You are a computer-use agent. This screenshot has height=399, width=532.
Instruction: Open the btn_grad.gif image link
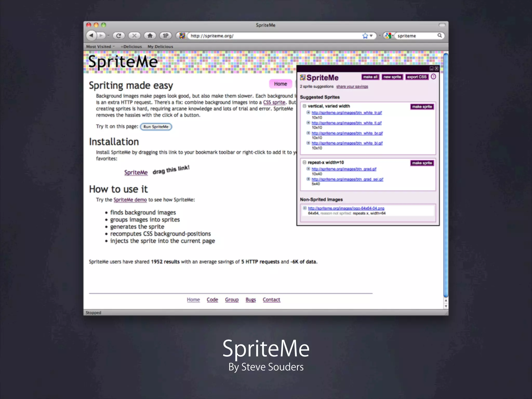[x=344, y=169]
